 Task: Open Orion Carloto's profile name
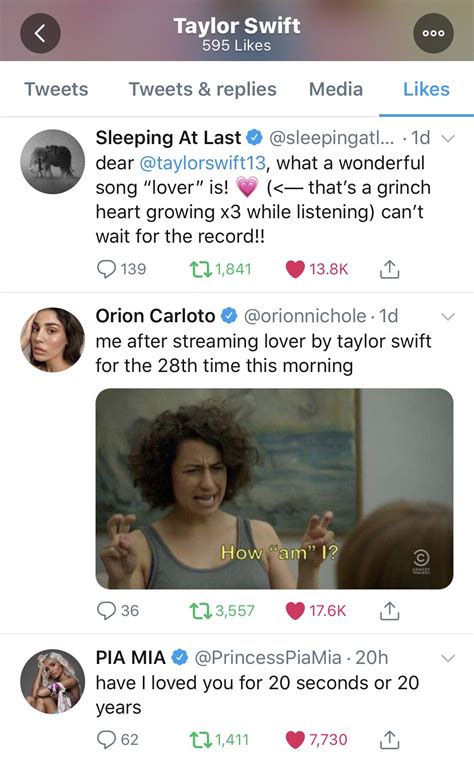[155, 316]
